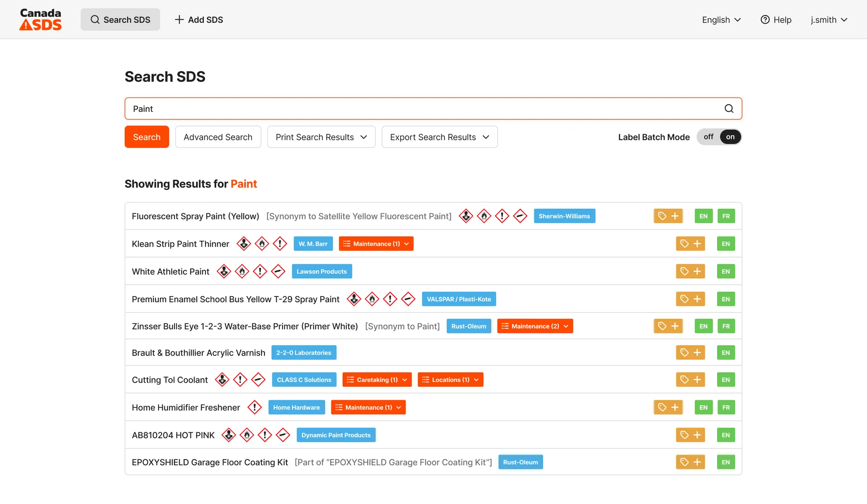The image size is (867, 504).
Task: Open Add SDS in top navigation
Action: [x=199, y=19]
